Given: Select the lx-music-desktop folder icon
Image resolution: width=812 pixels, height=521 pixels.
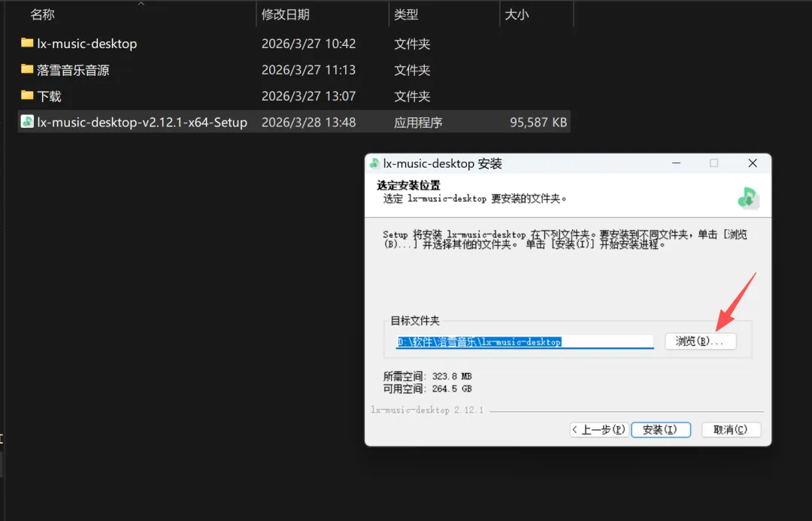Looking at the screenshot, I should point(27,43).
